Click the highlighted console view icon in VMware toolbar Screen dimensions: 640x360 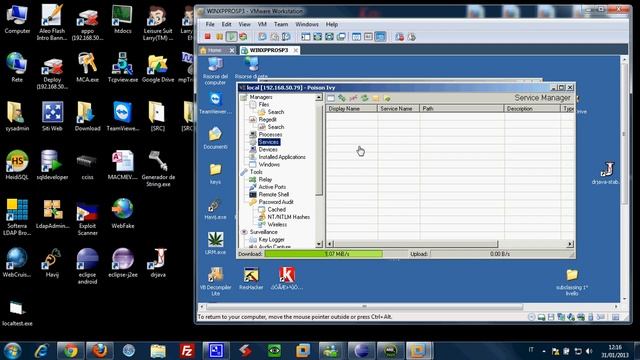click(380, 37)
